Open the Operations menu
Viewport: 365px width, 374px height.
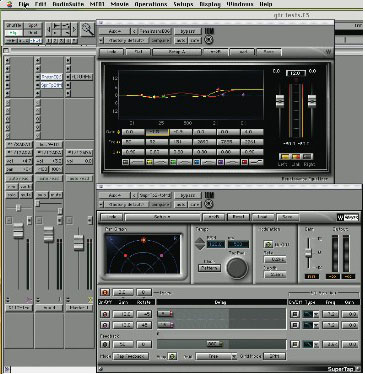tap(151, 4)
